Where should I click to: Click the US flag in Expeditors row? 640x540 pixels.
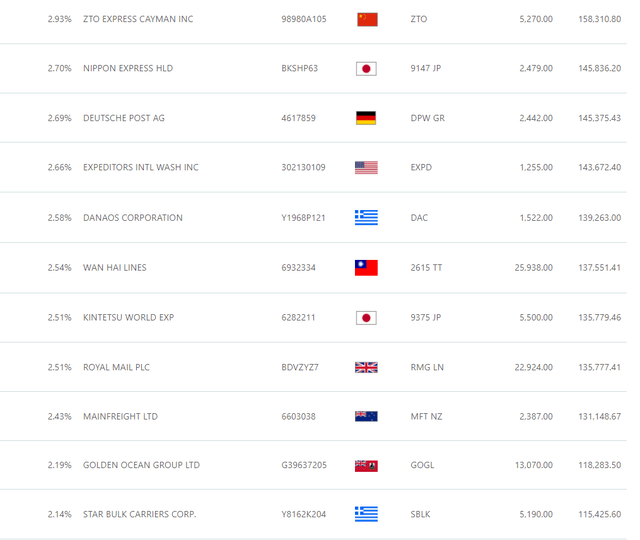pos(367,168)
